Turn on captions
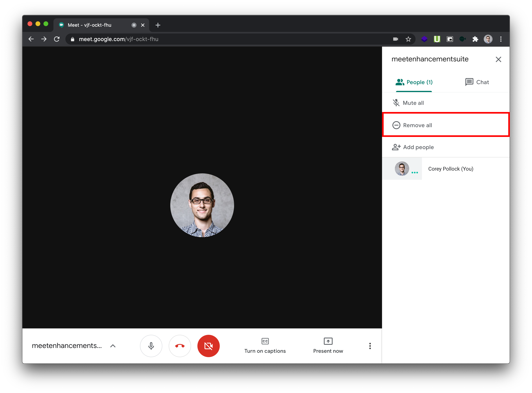The height and width of the screenshot is (393, 532). [x=265, y=346]
